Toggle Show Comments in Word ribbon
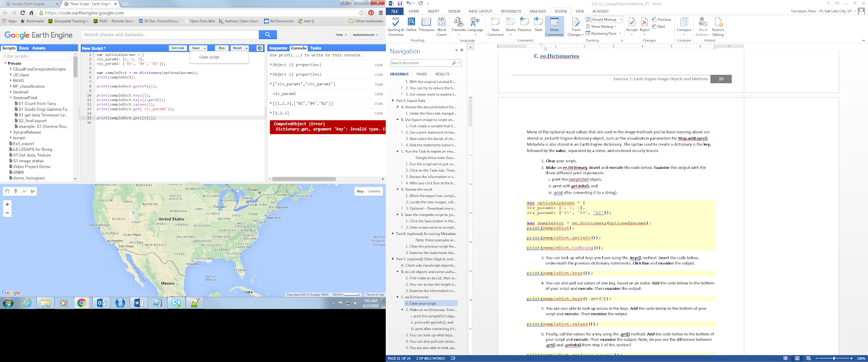 click(x=554, y=27)
